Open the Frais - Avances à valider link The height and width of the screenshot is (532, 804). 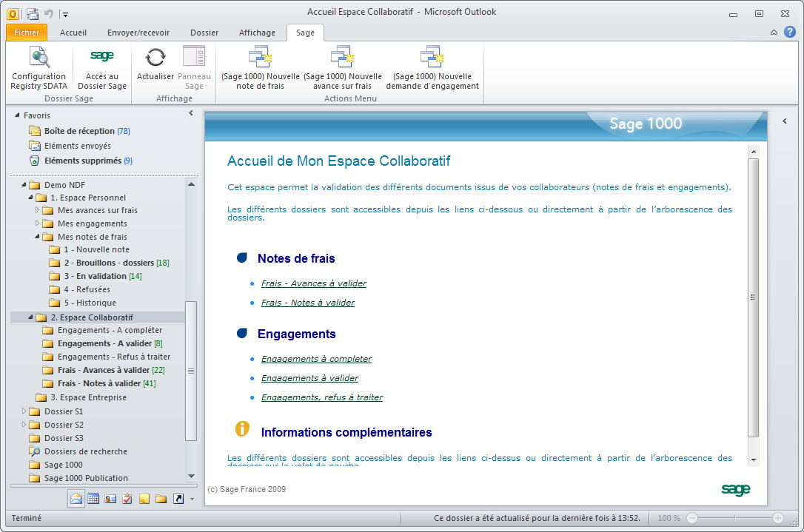pyautogui.click(x=314, y=283)
